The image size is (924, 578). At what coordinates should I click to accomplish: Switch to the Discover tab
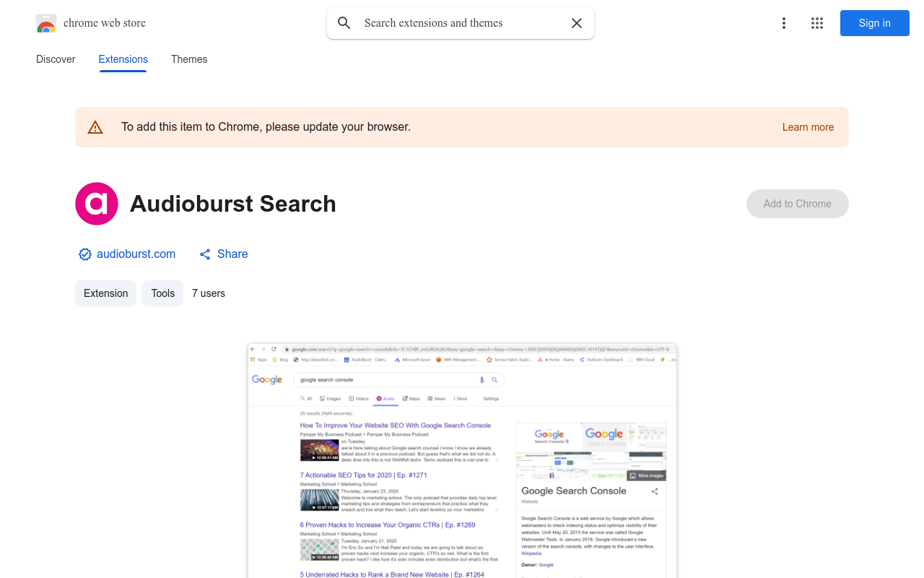pos(56,59)
